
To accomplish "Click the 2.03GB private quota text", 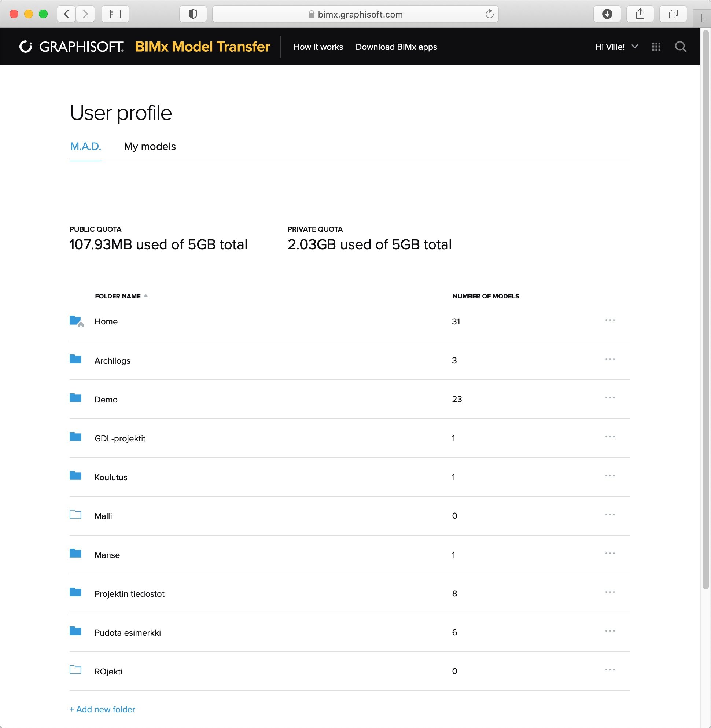I will click(x=369, y=244).
